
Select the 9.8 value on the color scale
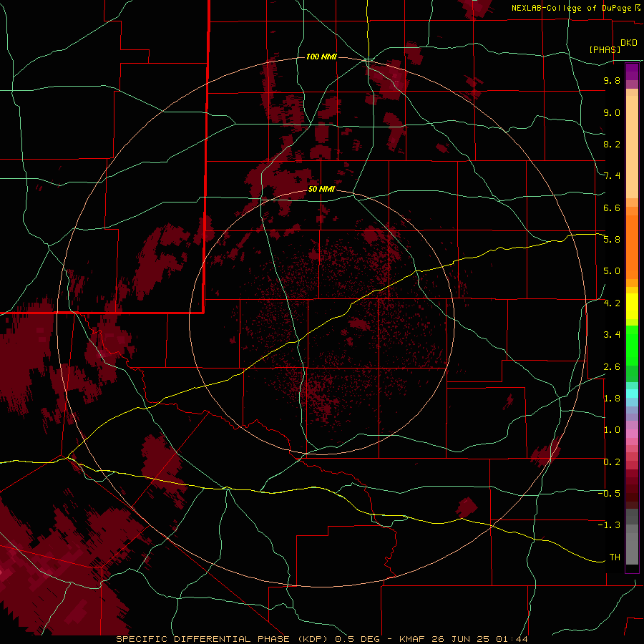[x=612, y=80]
